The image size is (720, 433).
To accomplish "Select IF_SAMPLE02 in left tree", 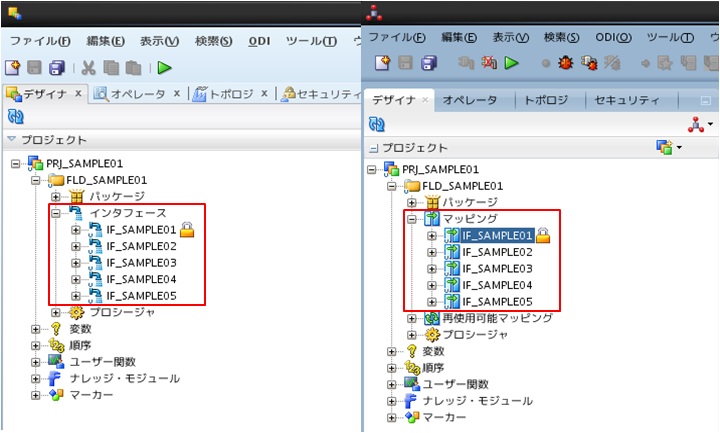I will pos(141,246).
